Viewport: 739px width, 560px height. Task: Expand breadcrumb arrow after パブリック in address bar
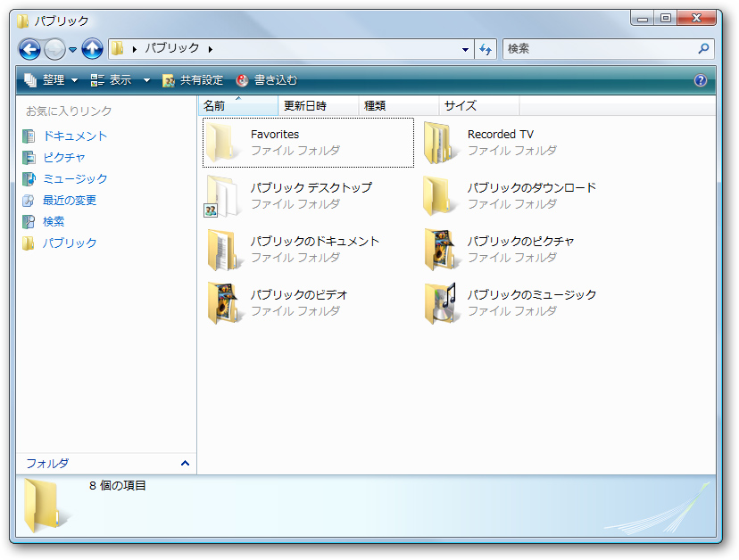point(211,49)
